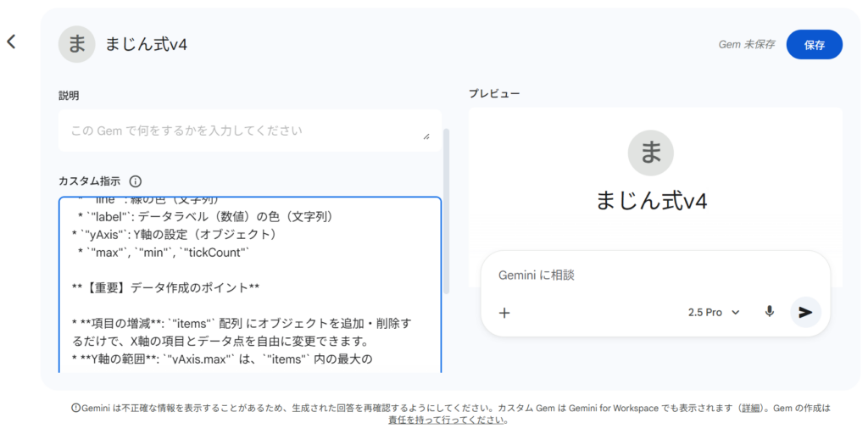Click the large ま avatar in the preview
This screenshot has width=868, height=434.
[x=651, y=153]
